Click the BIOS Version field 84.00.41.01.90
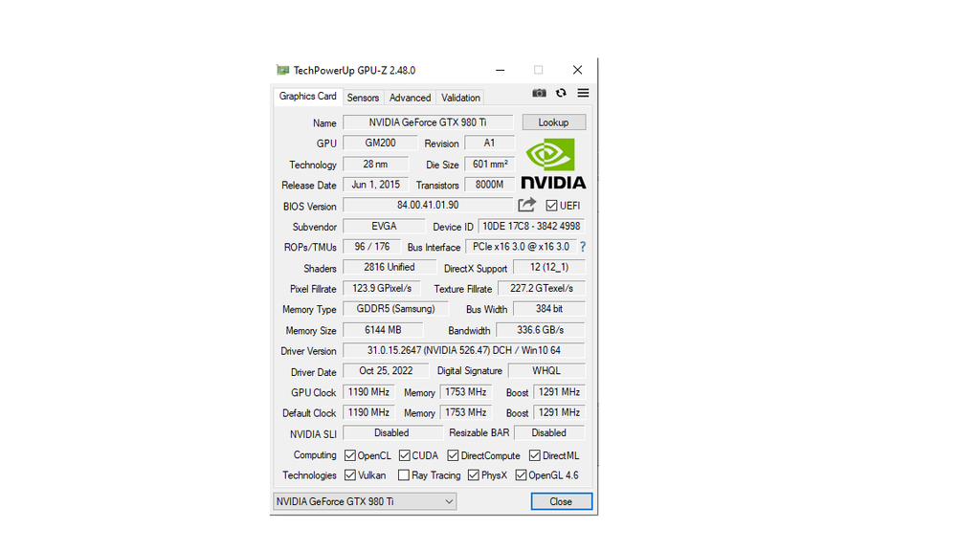The height and width of the screenshot is (551, 980). (x=428, y=206)
